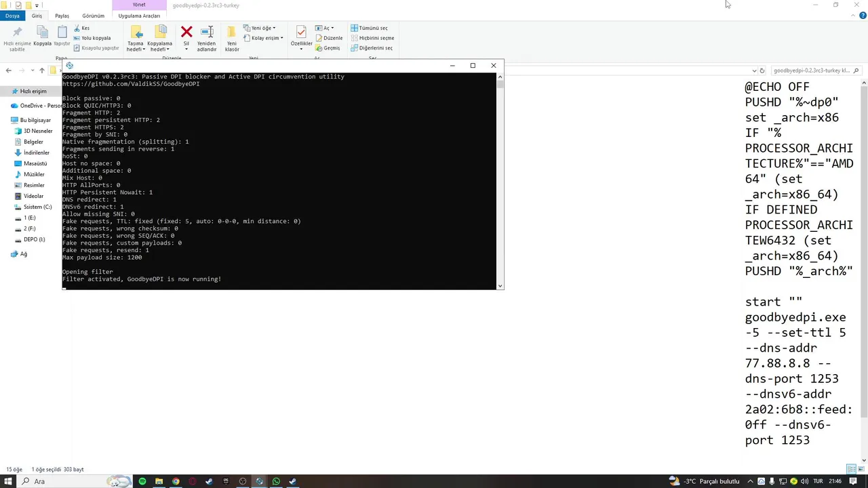Click the taskbar weather widget
Viewport: 868px width, 488px height.
(x=704, y=481)
